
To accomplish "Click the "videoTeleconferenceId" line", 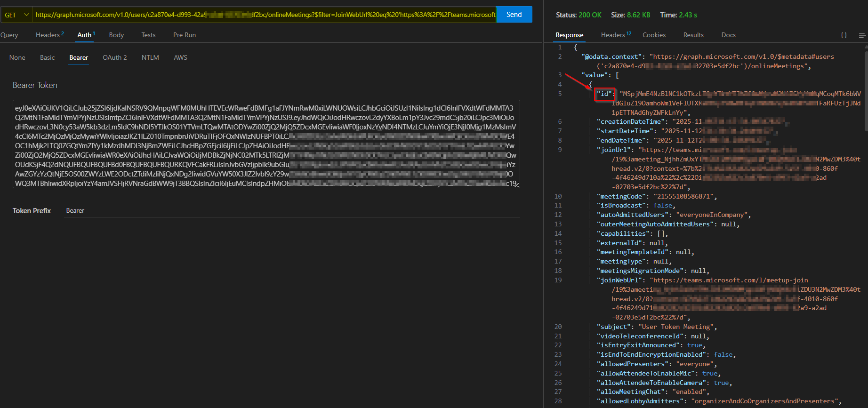I will (x=653, y=336).
